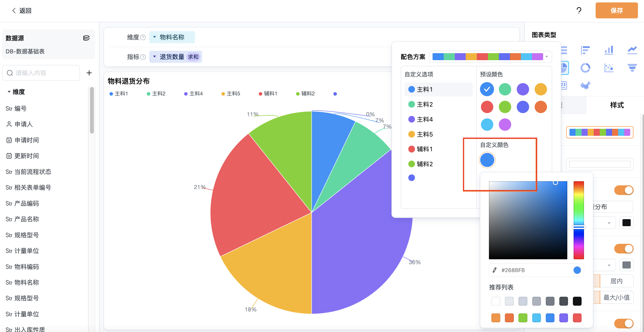Switch to the 样式 tab
Screen dimensions: 644x332
(616, 105)
